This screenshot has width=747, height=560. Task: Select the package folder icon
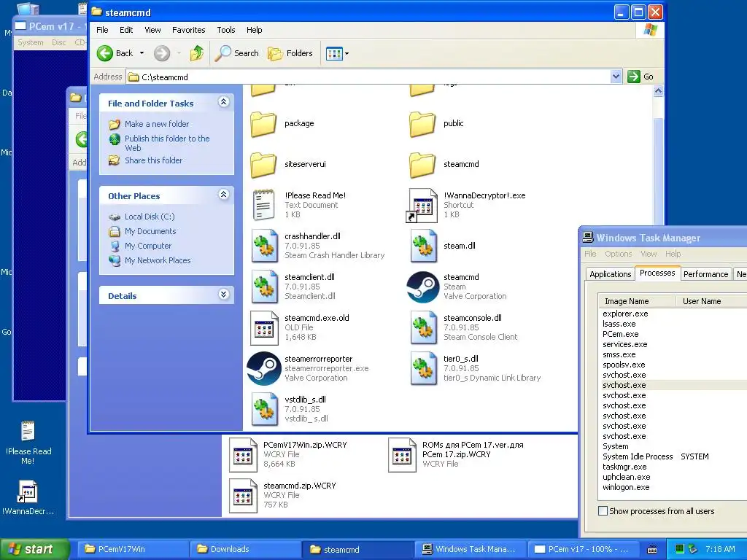[x=263, y=124]
